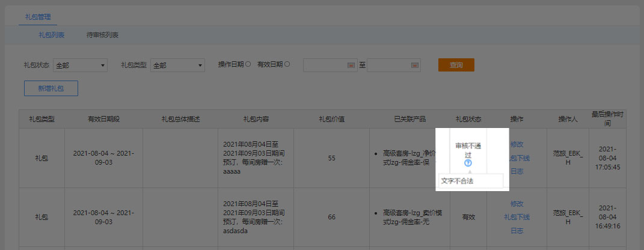The image size is (644, 250).
Task: Click the 有效日期段 column header
Action: coord(103,119)
